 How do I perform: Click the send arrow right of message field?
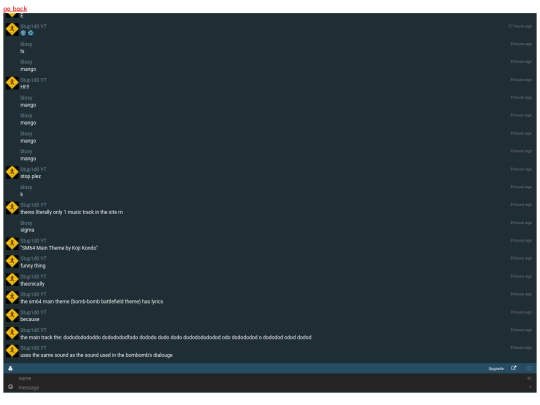click(530, 387)
